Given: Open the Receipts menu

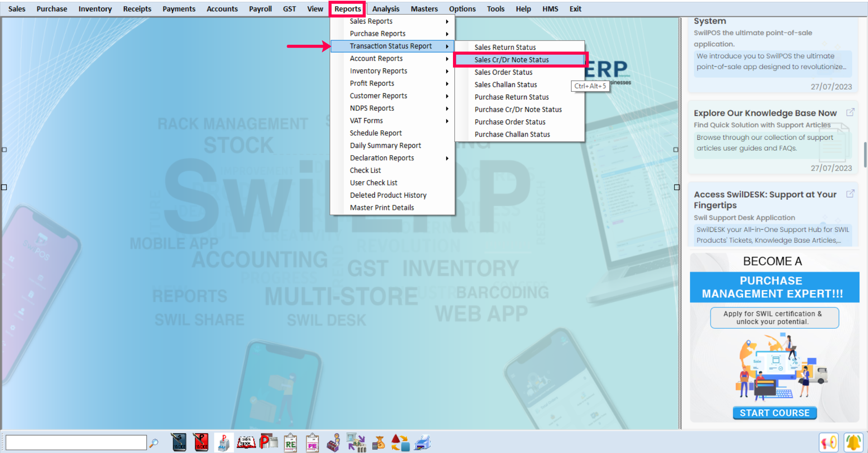Looking at the screenshot, I should click(x=137, y=9).
